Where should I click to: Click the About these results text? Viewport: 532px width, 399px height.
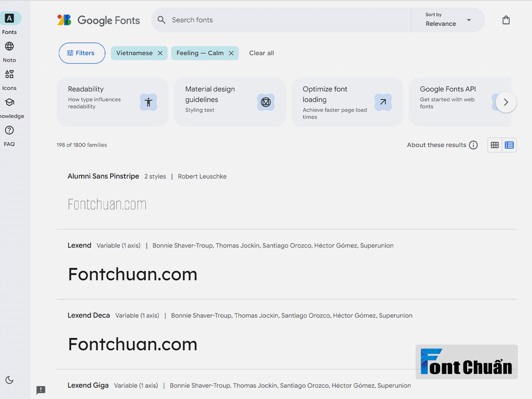[x=436, y=145]
